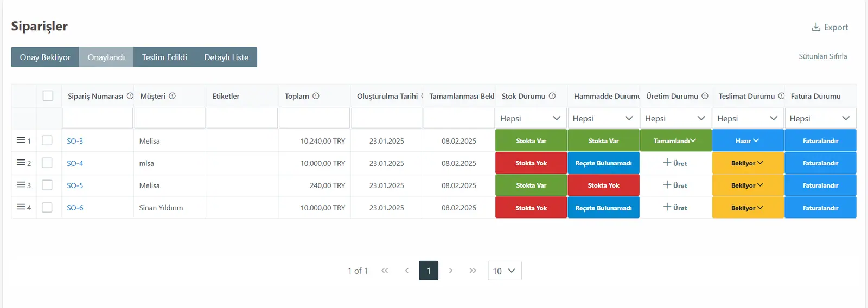Click 240,00 TRY total cell

coord(314,185)
